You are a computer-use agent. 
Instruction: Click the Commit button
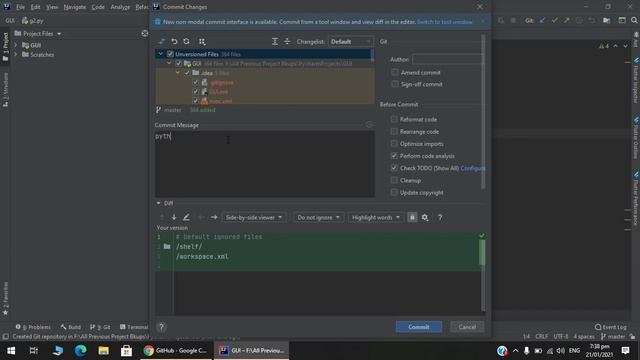(x=419, y=327)
